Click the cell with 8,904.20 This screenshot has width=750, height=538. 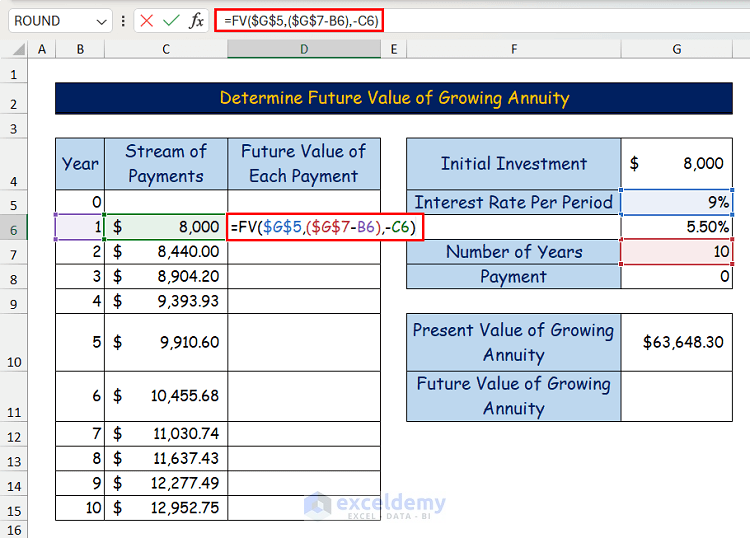[x=166, y=276]
